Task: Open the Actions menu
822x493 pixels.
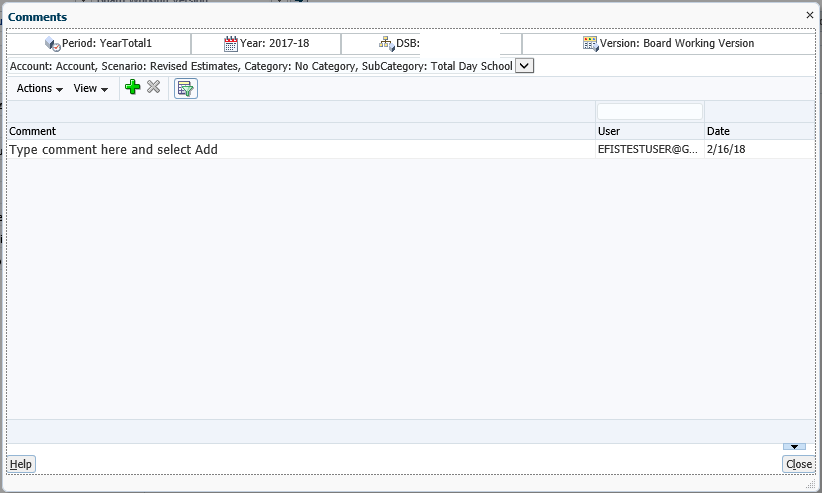Action: click(40, 89)
